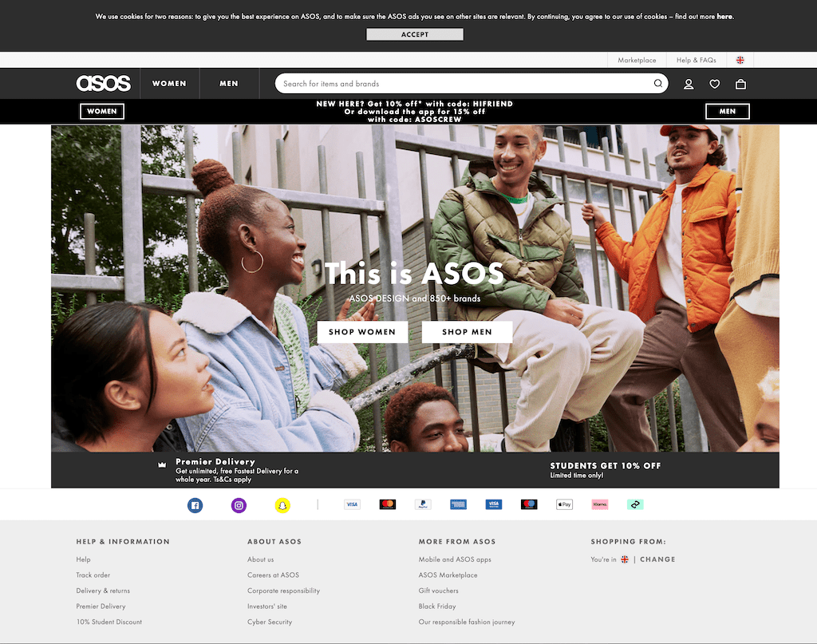This screenshot has width=817, height=644.
Task: Click Students Get 10% Off banner
Action: tap(606, 470)
